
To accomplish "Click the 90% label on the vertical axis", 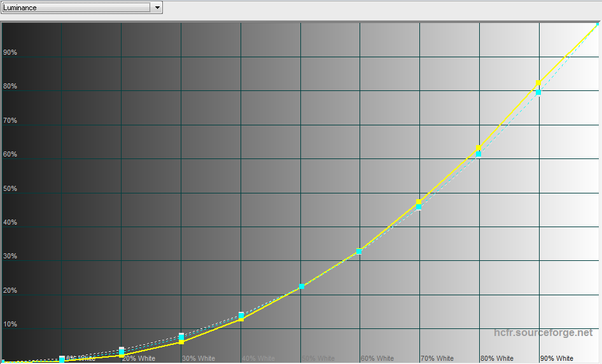I will (x=10, y=53).
